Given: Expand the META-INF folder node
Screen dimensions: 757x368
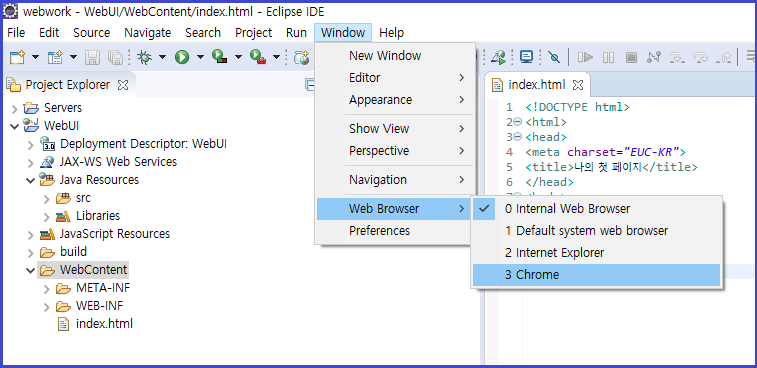Looking at the screenshot, I should coord(47,289).
